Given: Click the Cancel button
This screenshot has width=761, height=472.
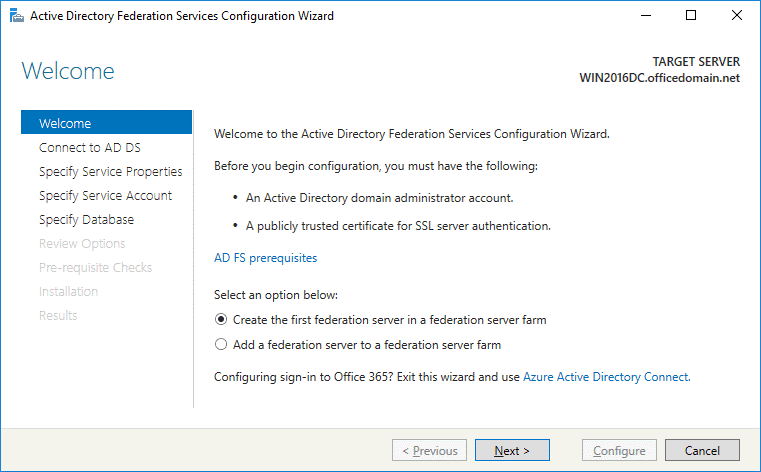Looking at the screenshot, I should pyautogui.click(x=701, y=451).
